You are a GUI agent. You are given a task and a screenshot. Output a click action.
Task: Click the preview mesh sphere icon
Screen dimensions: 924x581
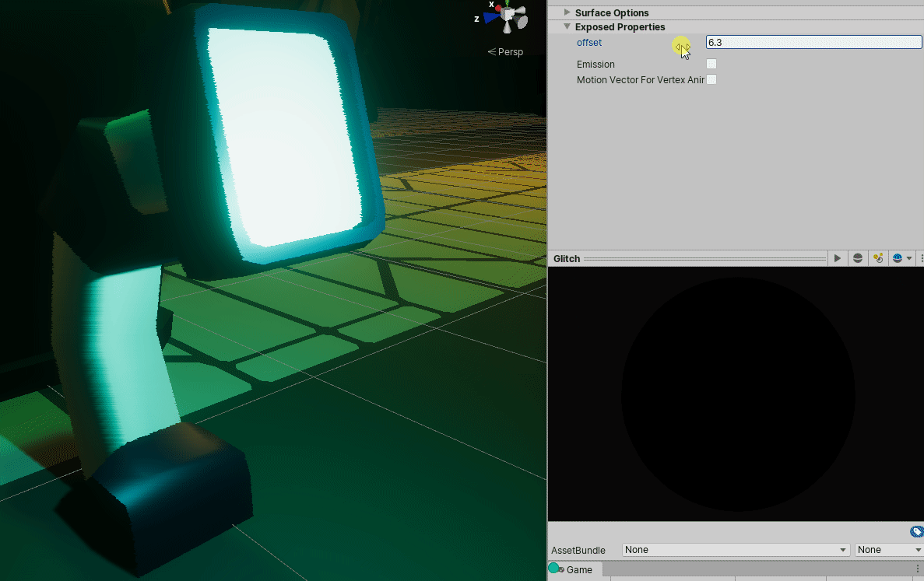tap(858, 258)
